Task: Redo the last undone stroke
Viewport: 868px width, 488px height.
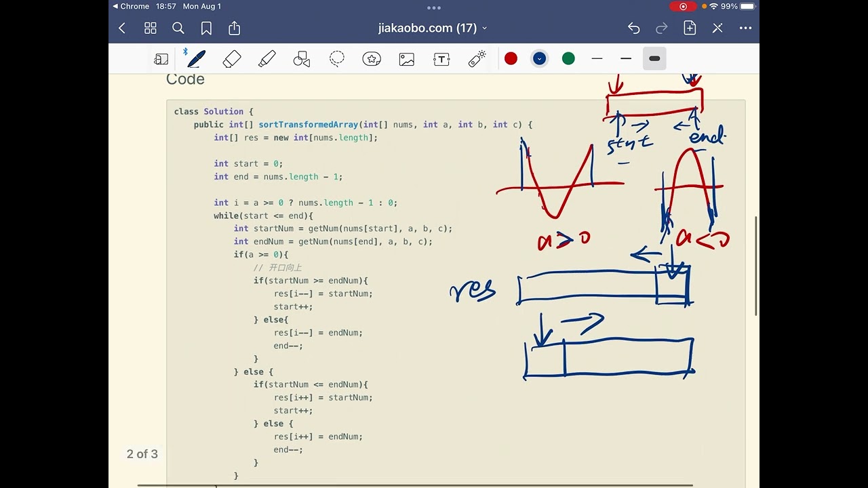Action: [662, 28]
